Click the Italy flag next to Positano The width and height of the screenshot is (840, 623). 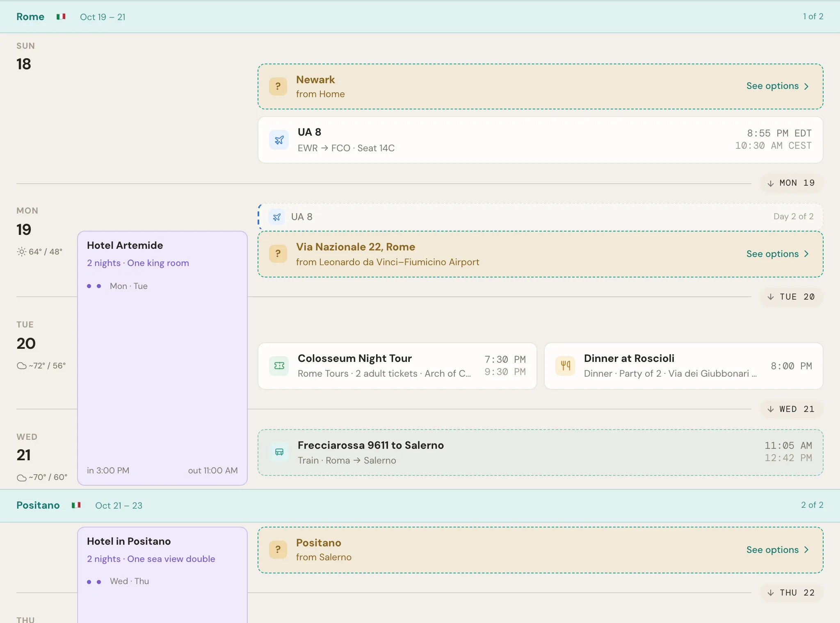tap(76, 505)
